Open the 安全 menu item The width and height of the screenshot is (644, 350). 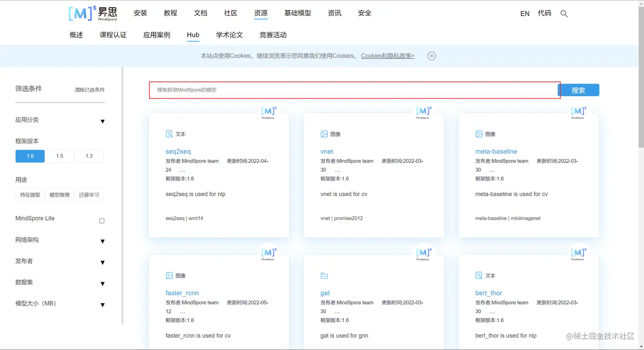[x=365, y=13]
